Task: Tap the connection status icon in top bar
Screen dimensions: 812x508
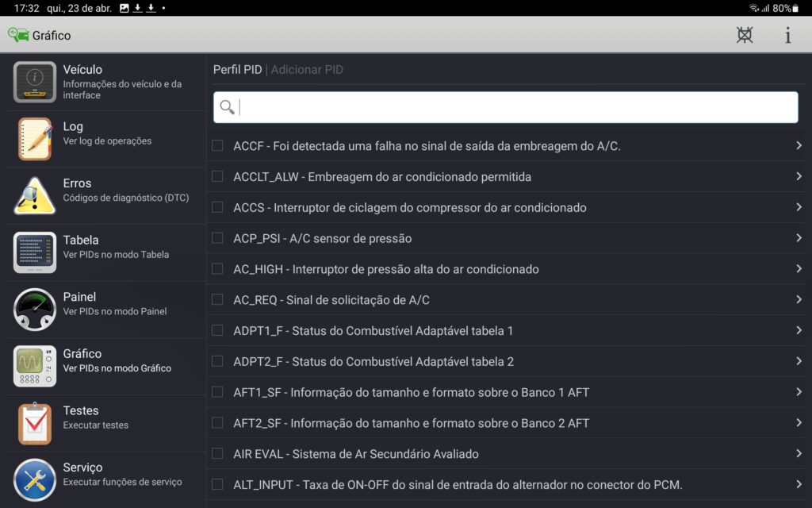Action: (744, 35)
